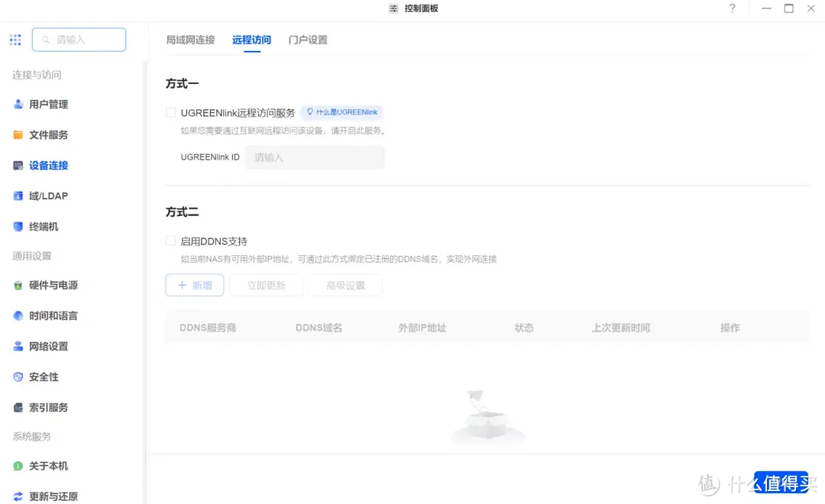Viewport: 825px width, 504px height.
Task: Open the 什么是UGREENlink help link
Action: (341, 111)
